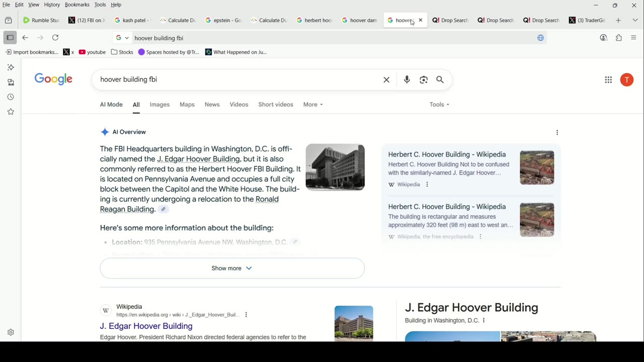Click the Google logo
Screen dimensions: 644x362
pyautogui.click(x=53, y=79)
